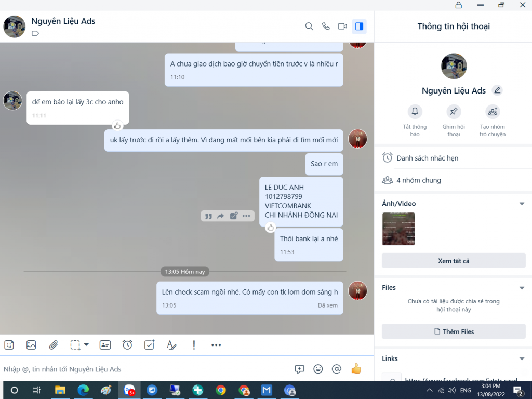Screen dimensions: 532x399
Task: Create a reminder with the alarm clock icon
Action: (x=127, y=344)
